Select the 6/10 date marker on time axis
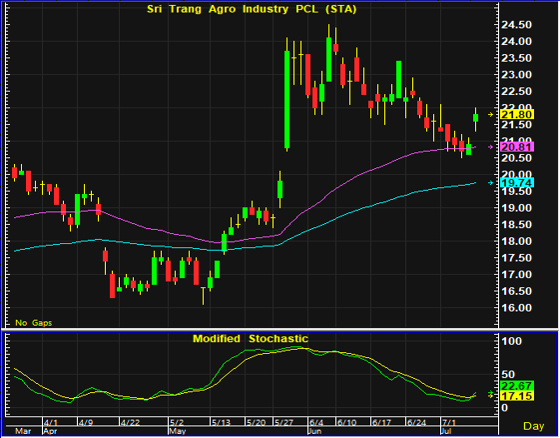 pyautogui.click(x=346, y=423)
